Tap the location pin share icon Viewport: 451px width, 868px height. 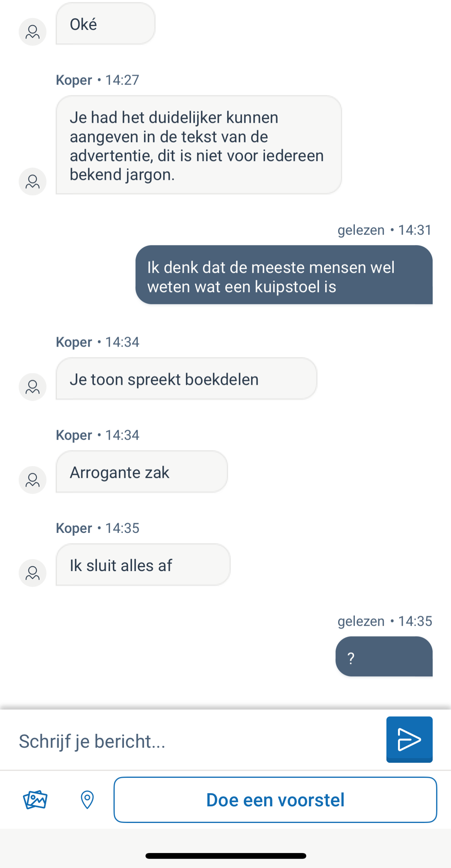pyautogui.click(x=87, y=799)
